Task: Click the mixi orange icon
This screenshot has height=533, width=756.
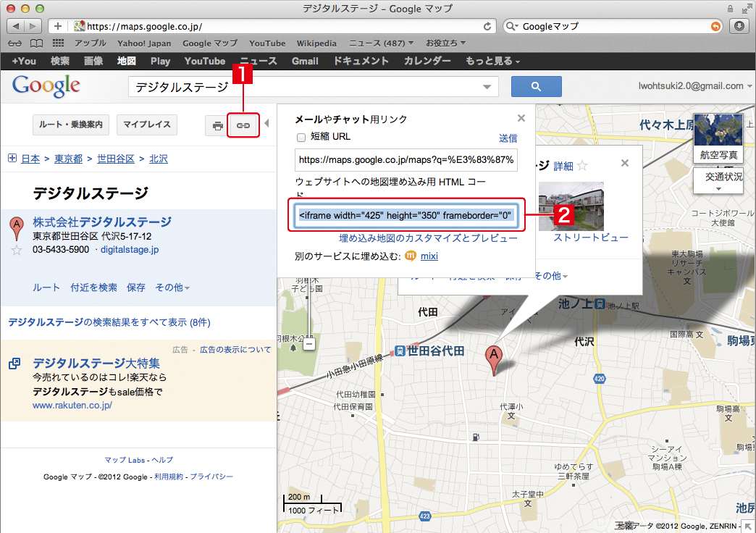Action: [411, 256]
